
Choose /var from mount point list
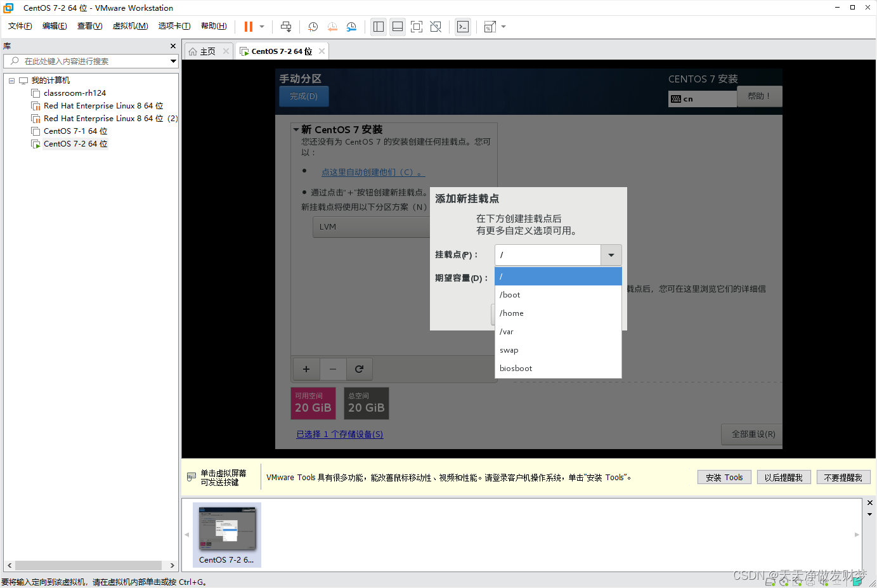coord(558,332)
